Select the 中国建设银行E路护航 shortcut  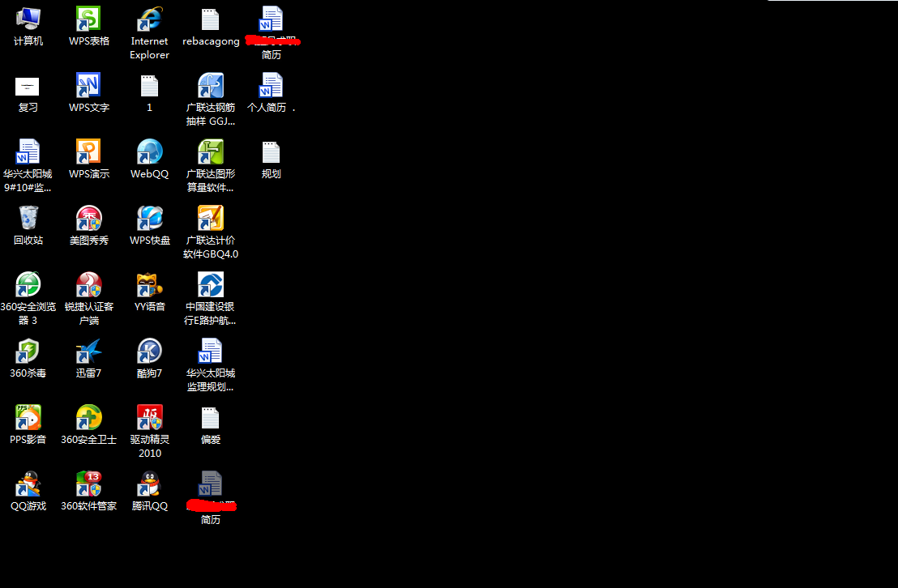coord(210,284)
